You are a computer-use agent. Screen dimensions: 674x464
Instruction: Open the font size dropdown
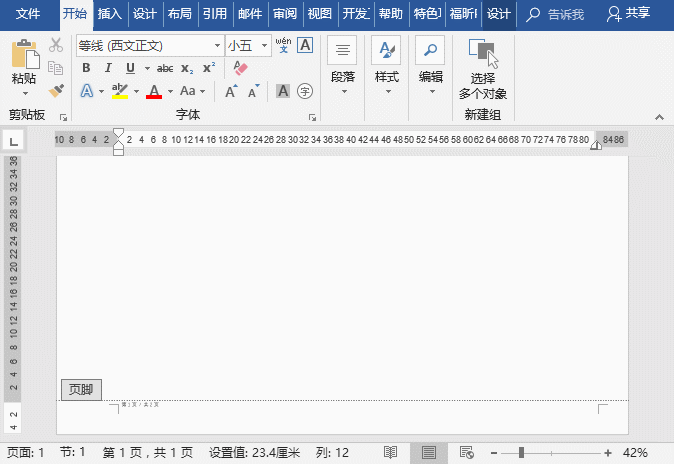(x=264, y=46)
